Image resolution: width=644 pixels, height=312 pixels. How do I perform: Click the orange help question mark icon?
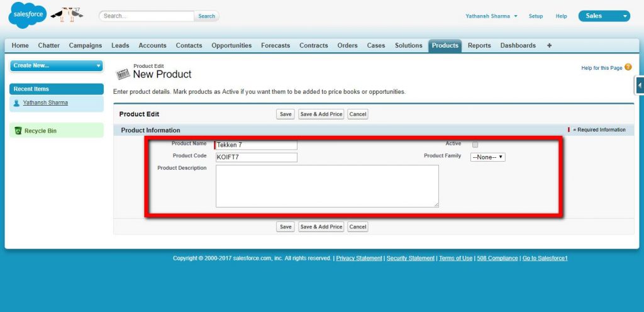pyautogui.click(x=628, y=67)
